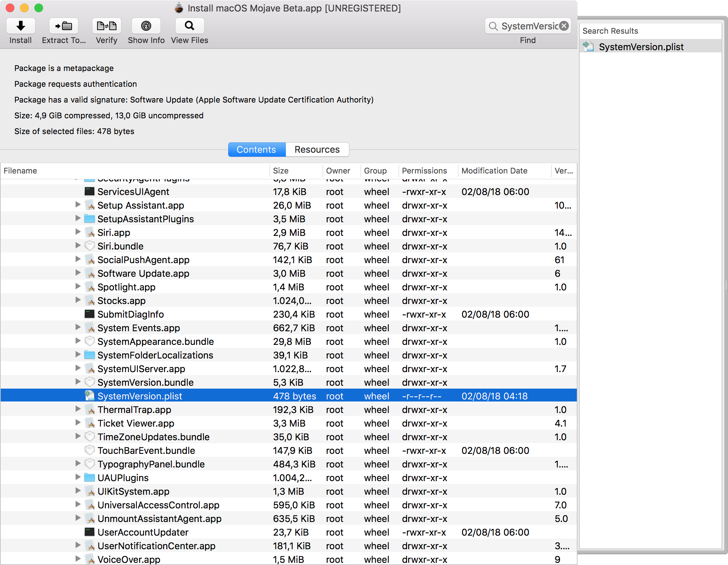Image resolution: width=728 pixels, height=565 pixels.
Task: Click SystemVersion.plist icon in Search Results
Action: click(588, 47)
